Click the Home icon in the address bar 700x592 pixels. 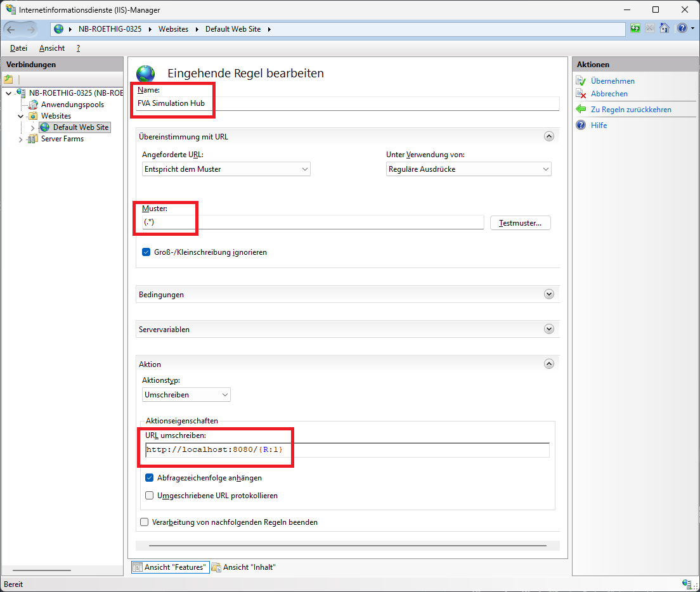click(x=664, y=28)
